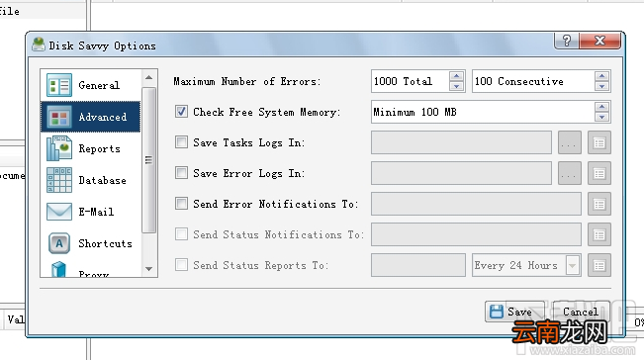Open the Database options category

coord(90,180)
